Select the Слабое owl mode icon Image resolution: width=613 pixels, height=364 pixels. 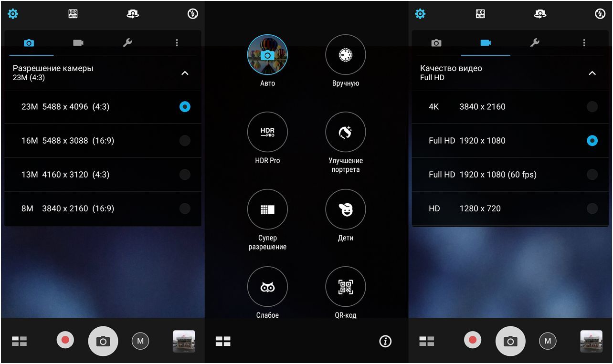(267, 287)
